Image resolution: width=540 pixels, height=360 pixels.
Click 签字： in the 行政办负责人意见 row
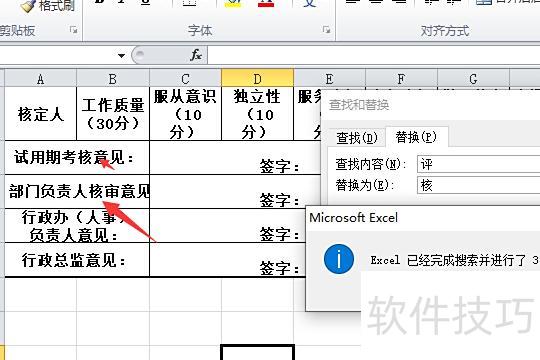coord(279,234)
